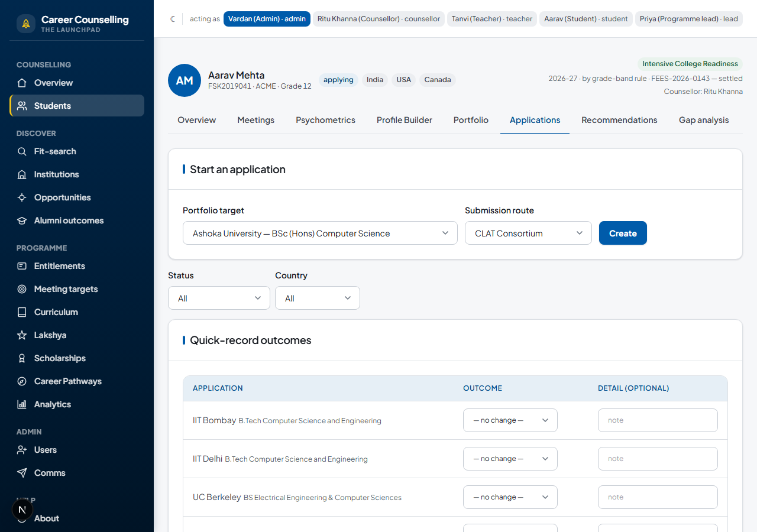The image size is (757, 532).
Task: Click the Career Pathways compass icon
Action: click(x=22, y=381)
